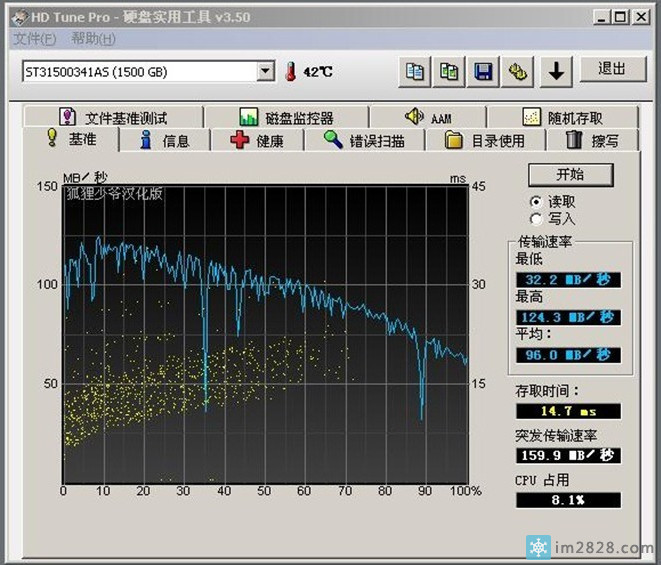Viewport: 661px width, 565px height.
Task: Click the floppy disk save icon
Action: click(484, 71)
